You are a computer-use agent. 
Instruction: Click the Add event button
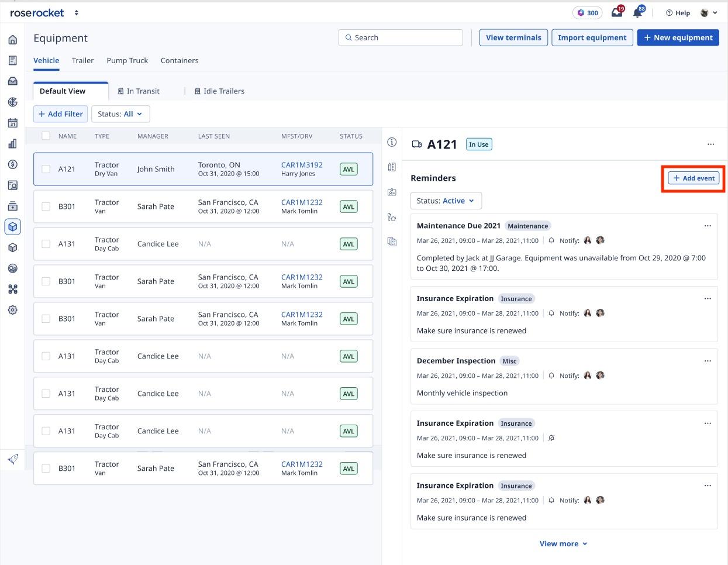(x=694, y=178)
